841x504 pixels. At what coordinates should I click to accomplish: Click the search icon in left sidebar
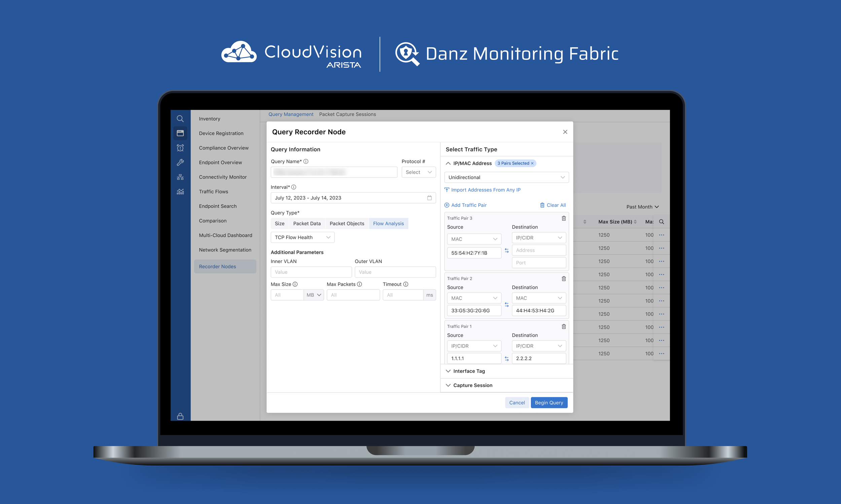pos(180,119)
